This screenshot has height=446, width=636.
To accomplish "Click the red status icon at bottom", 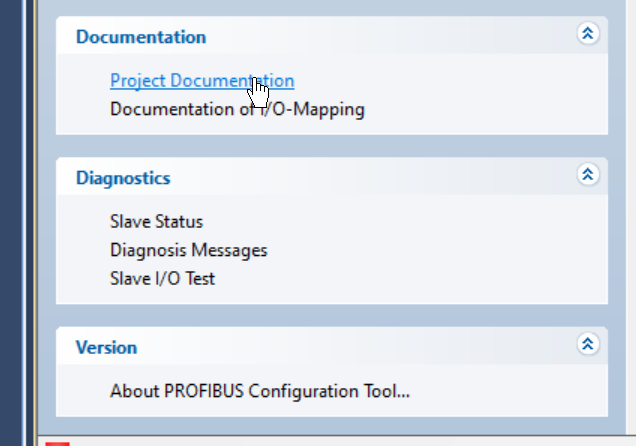I will [57, 444].
